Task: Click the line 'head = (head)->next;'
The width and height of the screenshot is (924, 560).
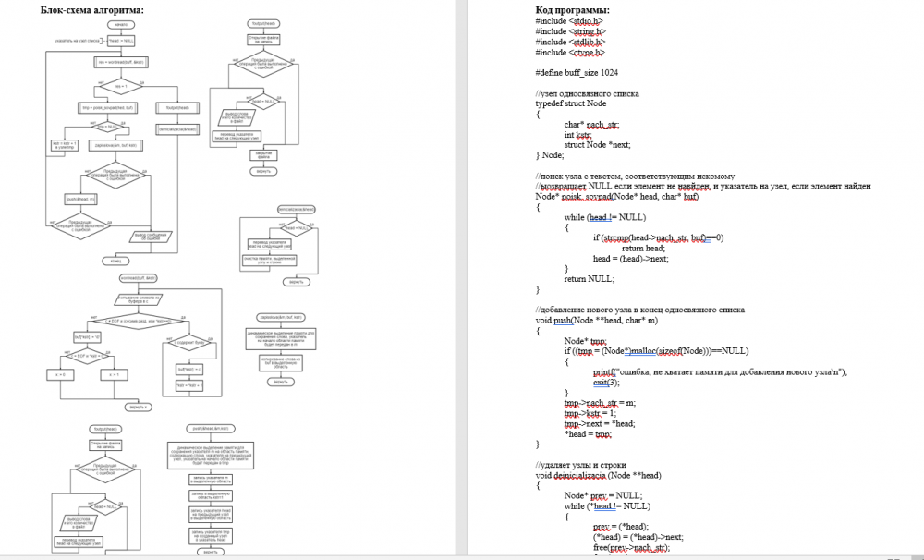Action: pyautogui.click(x=631, y=258)
